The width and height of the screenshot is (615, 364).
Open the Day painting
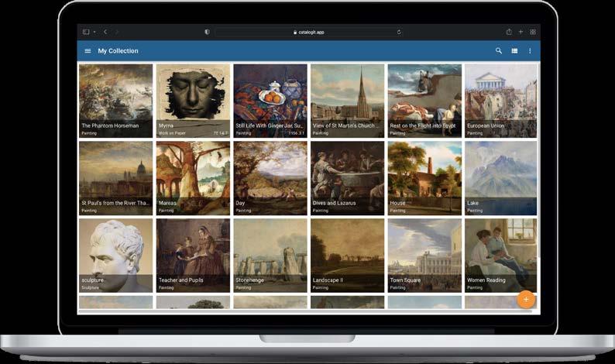click(270, 178)
